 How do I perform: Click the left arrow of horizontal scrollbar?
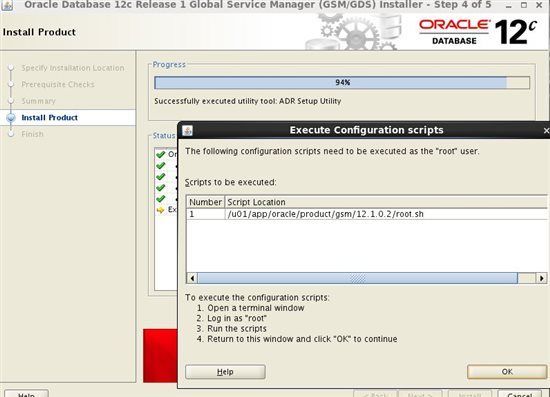[x=192, y=278]
